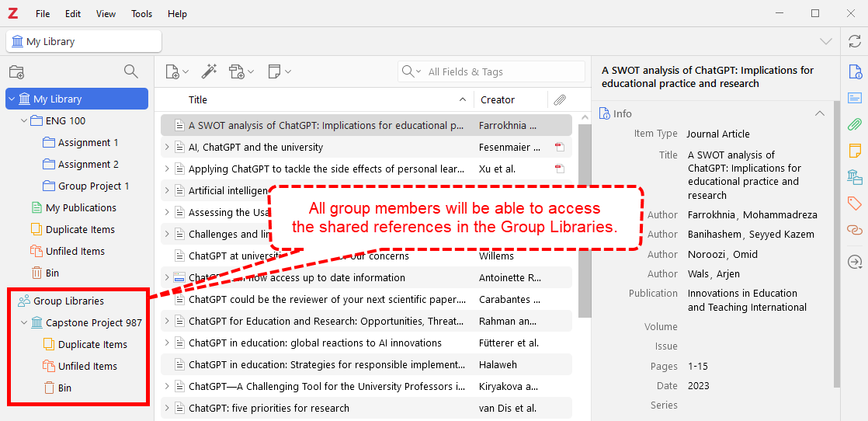
Task: Open the Edit menu
Action: [x=73, y=14]
